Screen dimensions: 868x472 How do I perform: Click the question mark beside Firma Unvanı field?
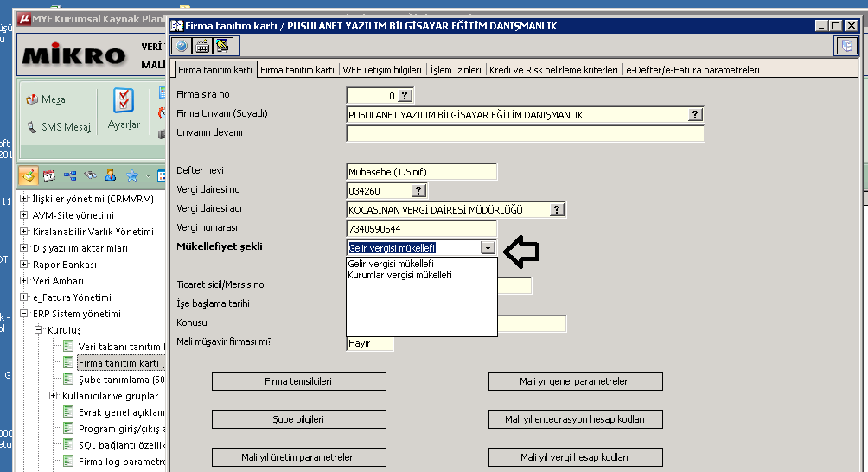click(x=695, y=114)
